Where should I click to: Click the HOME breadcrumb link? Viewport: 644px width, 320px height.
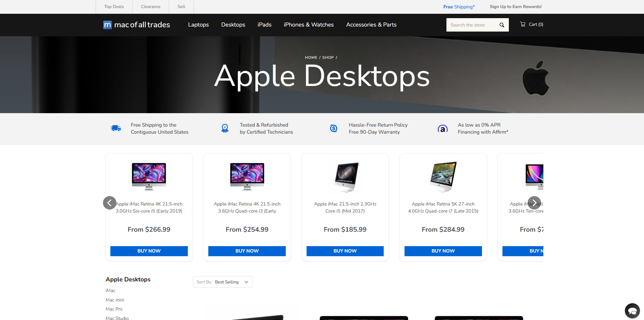(x=311, y=57)
